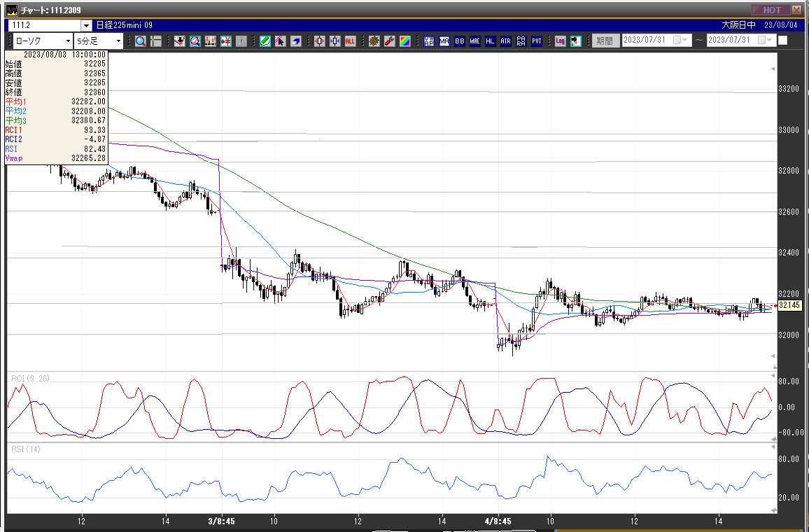
Task: Expand the 111.2 symbol code dropdown
Action: point(86,25)
